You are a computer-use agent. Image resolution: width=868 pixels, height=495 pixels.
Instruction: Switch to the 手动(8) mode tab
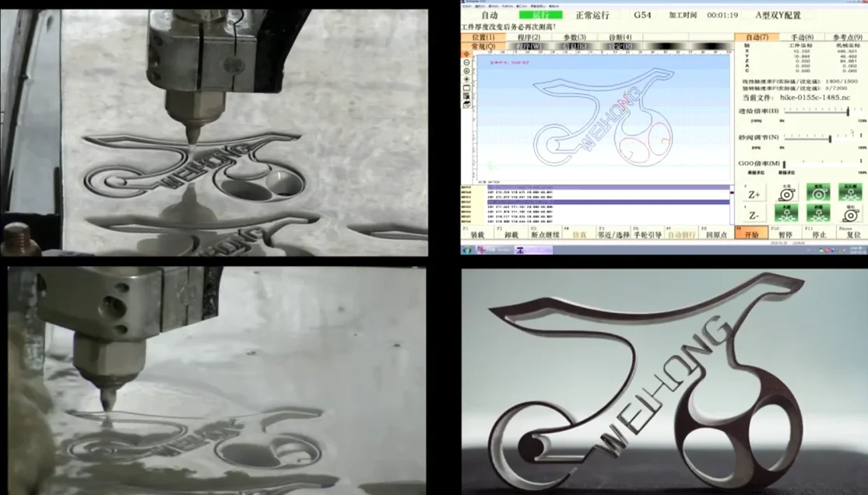click(802, 37)
